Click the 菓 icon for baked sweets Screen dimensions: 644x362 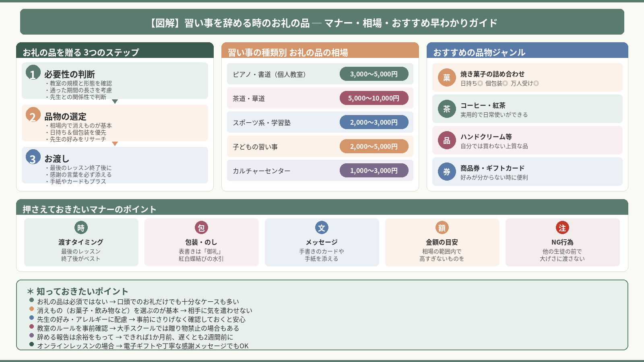pos(447,78)
